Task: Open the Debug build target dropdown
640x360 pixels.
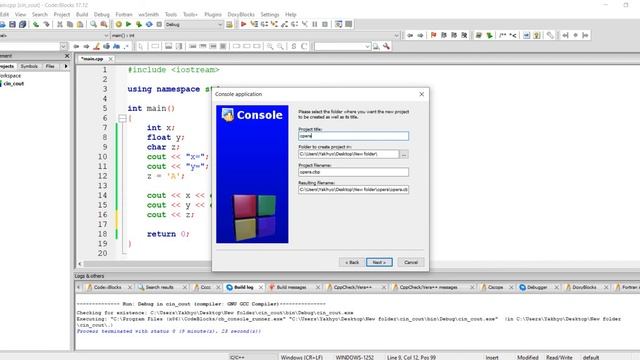Action: [x=220, y=24]
